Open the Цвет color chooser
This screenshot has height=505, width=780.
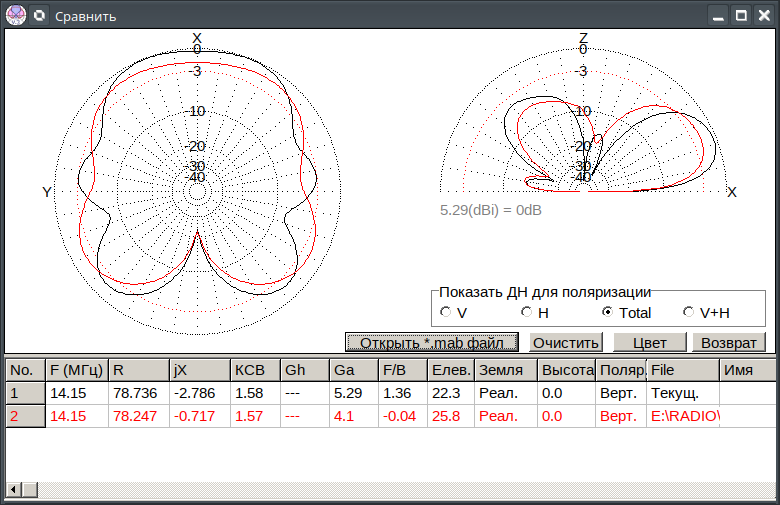(x=649, y=342)
